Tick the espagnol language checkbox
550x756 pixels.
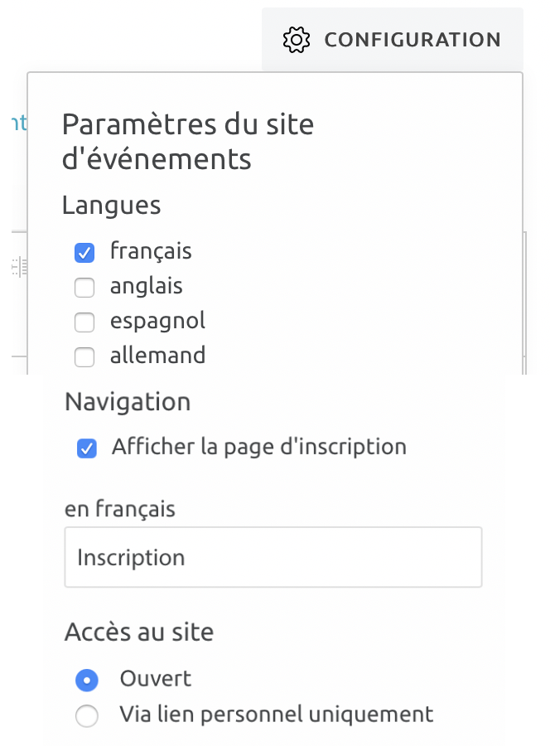coord(84,322)
